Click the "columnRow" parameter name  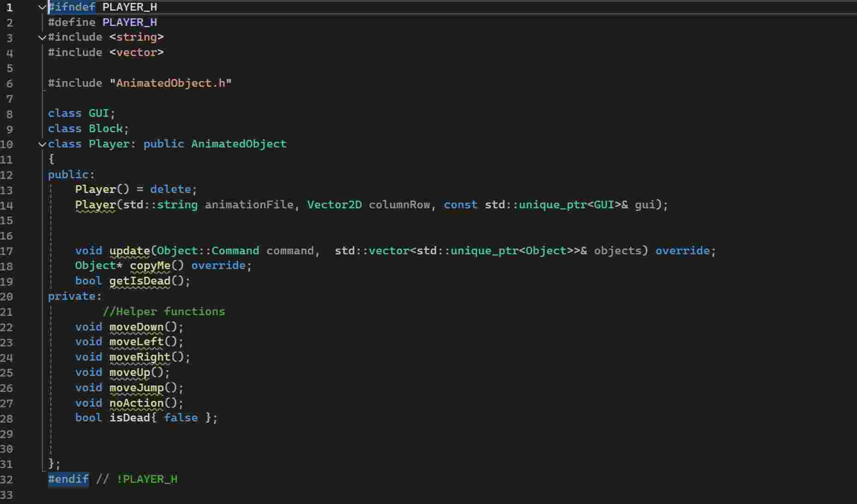(399, 205)
